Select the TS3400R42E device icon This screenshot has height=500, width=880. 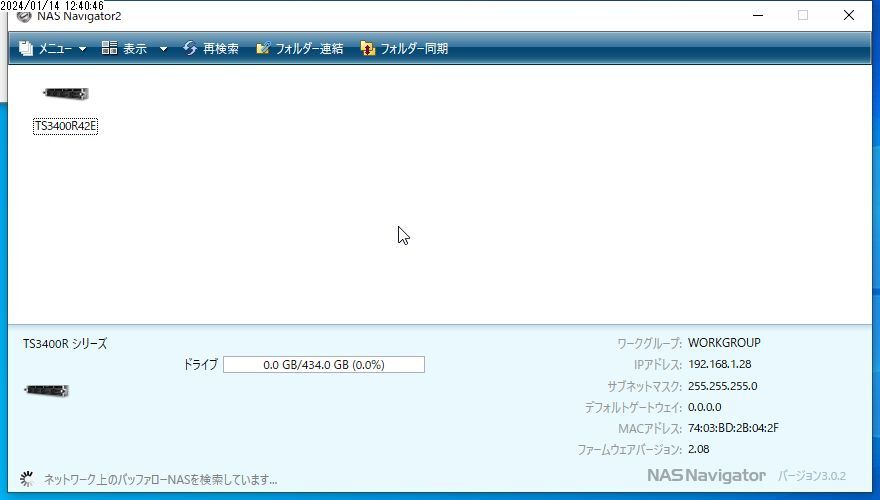pyautogui.click(x=66, y=93)
